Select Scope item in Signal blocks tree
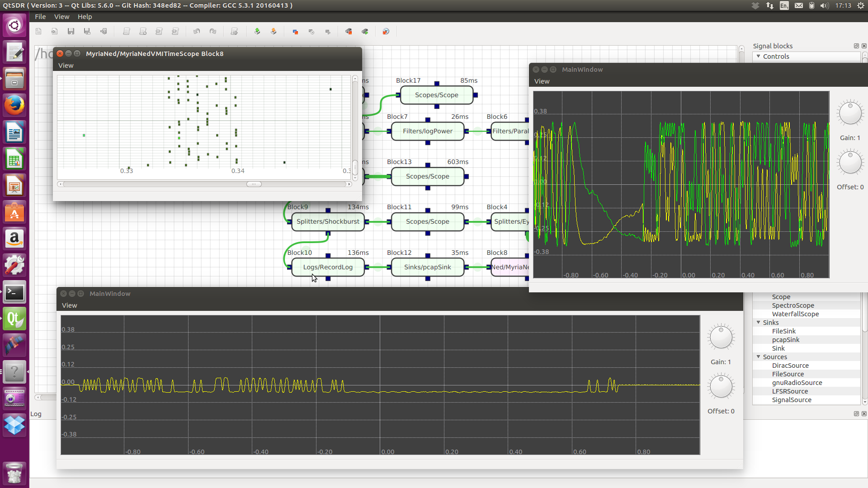868x488 pixels. tap(781, 297)
